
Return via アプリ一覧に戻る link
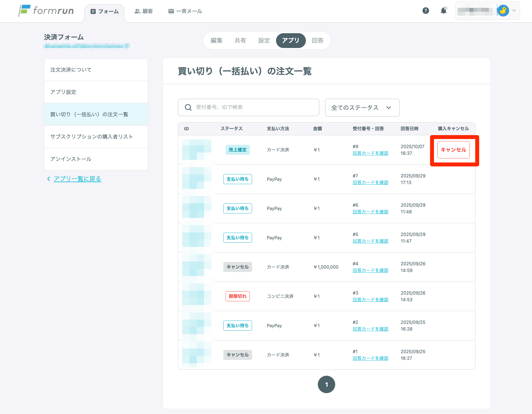[77, 179]
